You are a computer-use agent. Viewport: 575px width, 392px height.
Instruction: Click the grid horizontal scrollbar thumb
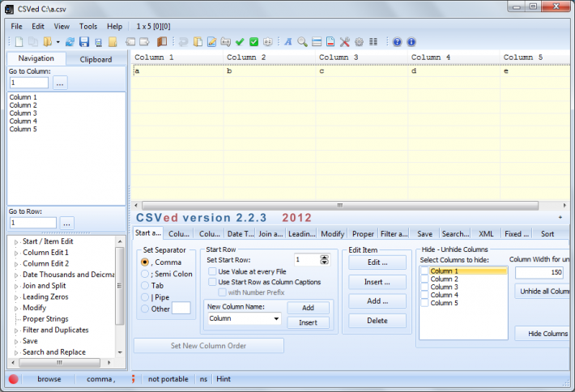(340, 206)
